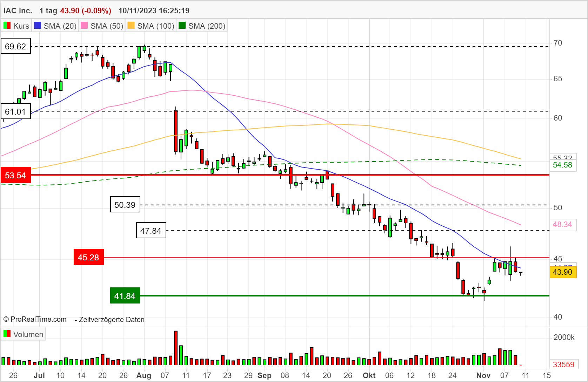
Task: Click the 47.84 dashed level label
Action: point(151,231)
